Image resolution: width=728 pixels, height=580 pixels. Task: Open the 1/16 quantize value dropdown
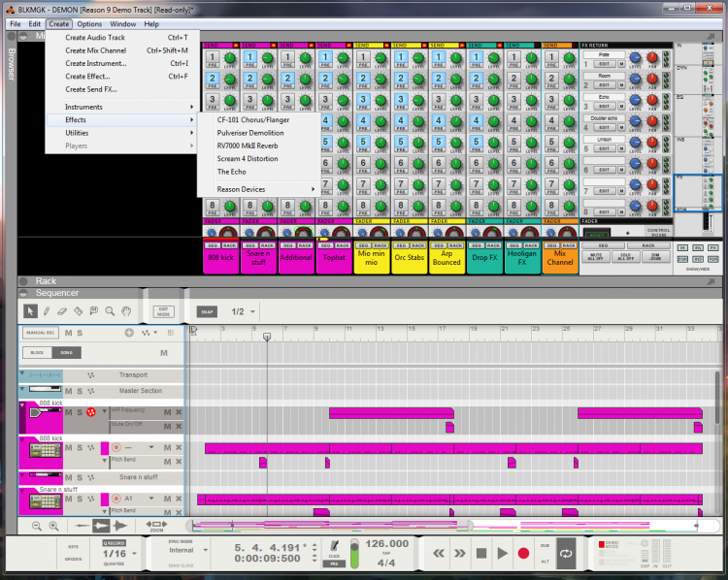coord(134,554)
